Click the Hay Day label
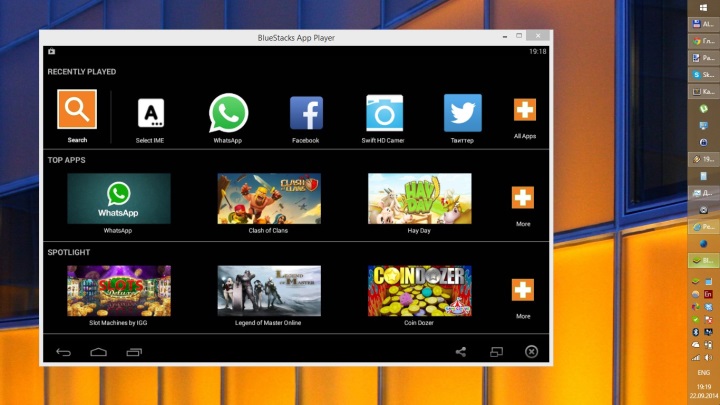Viewport: 720px width, 405px height. click(419, 231)
